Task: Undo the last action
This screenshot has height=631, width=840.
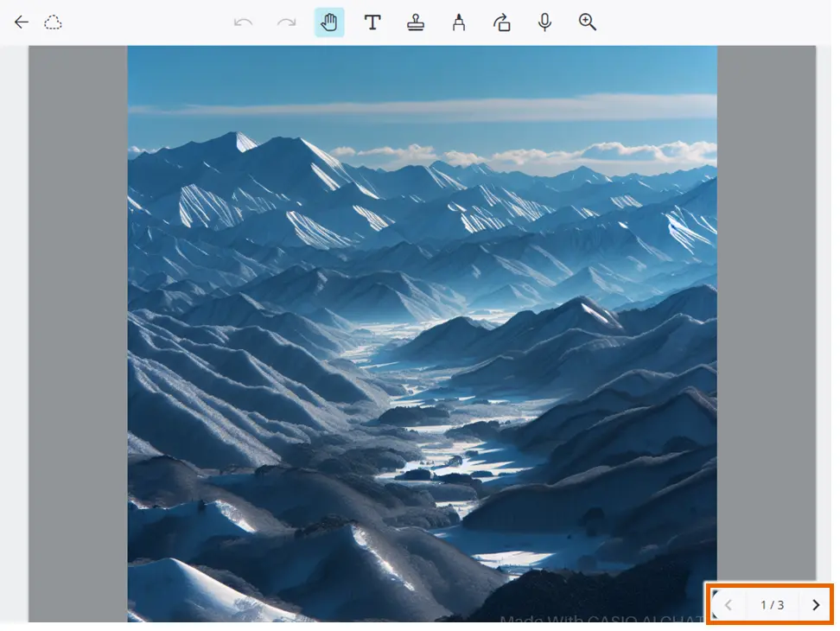Action: [244, 22]
